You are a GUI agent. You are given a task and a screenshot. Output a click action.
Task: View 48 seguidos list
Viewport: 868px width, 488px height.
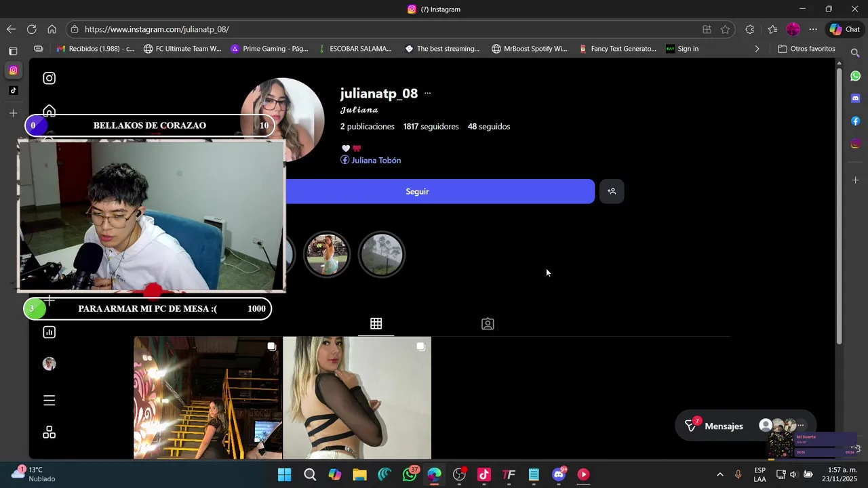[x=489, y=127]
